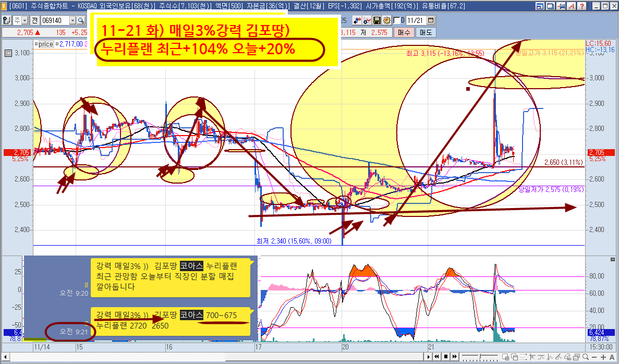
Task: Toggle the price legend checkbox
Action: click(x=36, y=44)
